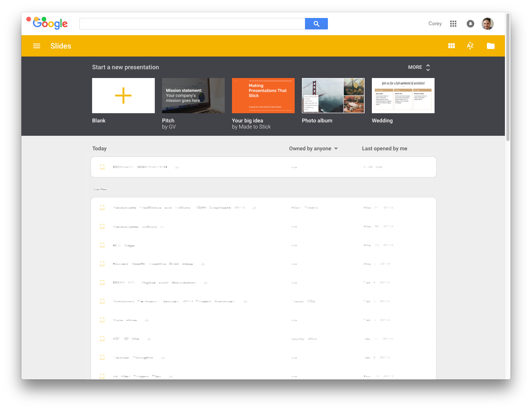
Task: Choose the Pitch by GV template
Action: pos(193,96)
